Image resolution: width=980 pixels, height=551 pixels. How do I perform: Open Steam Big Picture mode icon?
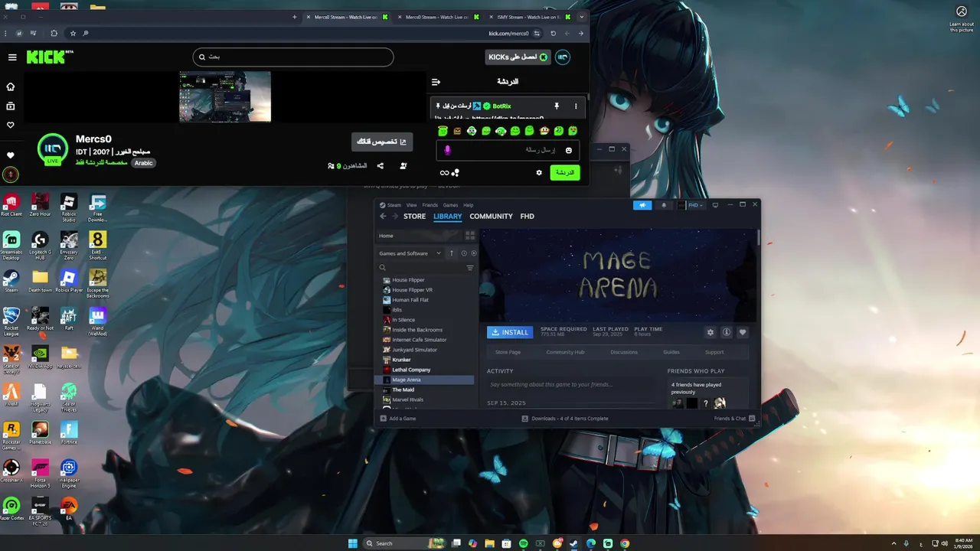tap(715, 205)
